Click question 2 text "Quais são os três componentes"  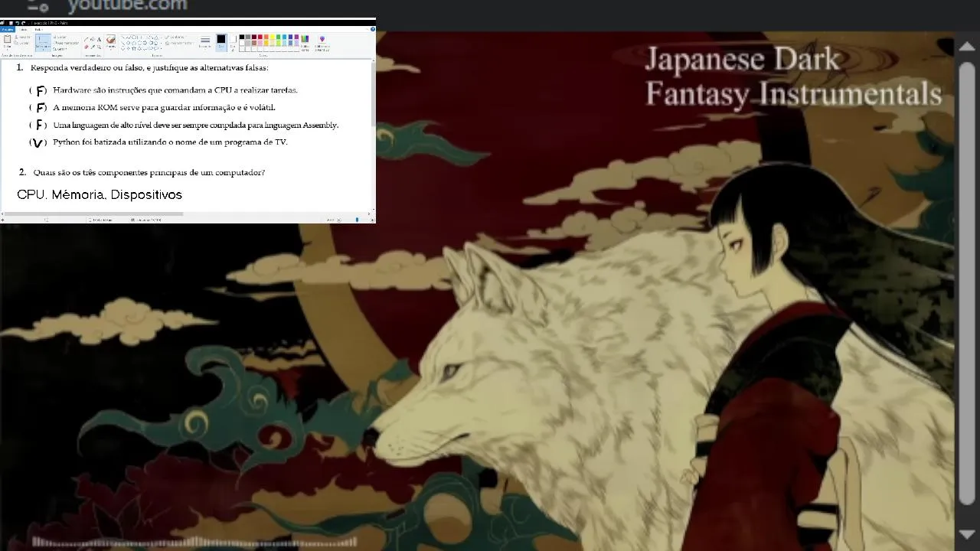[92, 173]
